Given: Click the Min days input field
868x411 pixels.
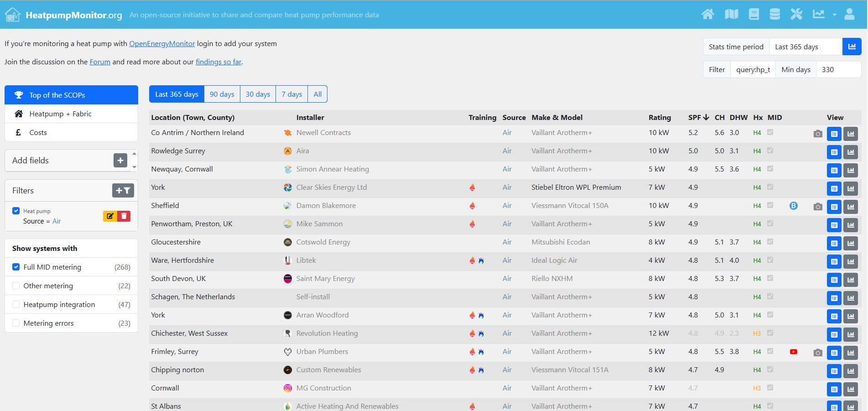Looking at the screenshot, I should (x=838, y=69).
